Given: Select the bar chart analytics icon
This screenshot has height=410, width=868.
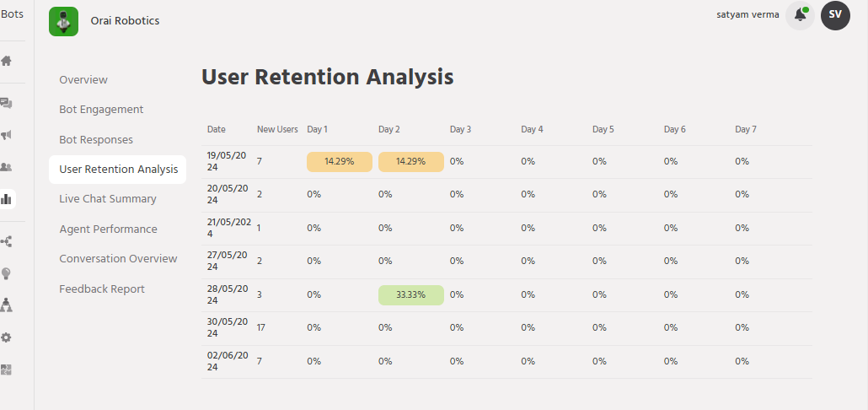Looking at the screenshot, I should point(7,199).
